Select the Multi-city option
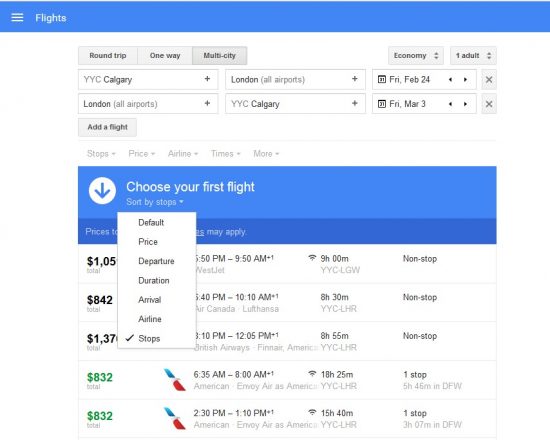This screenshot has width=550, height=440. click(220, 55)
